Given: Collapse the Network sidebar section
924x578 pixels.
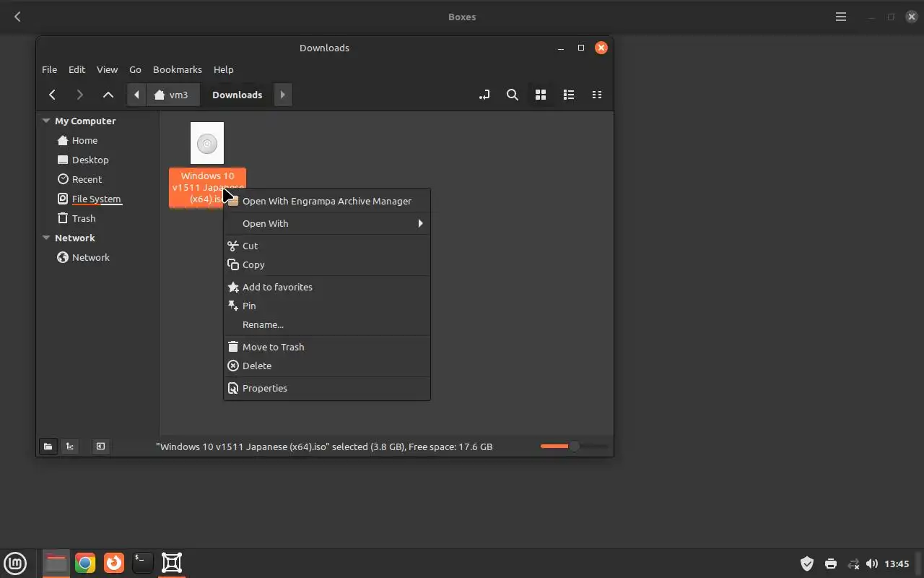Looking at the screenshot, I should click(46, 238).
